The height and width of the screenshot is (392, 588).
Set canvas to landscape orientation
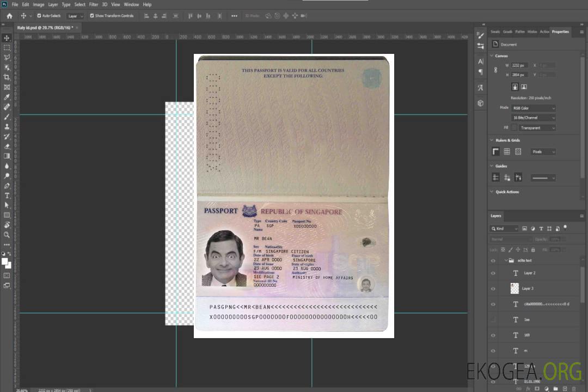pos(524,87)
